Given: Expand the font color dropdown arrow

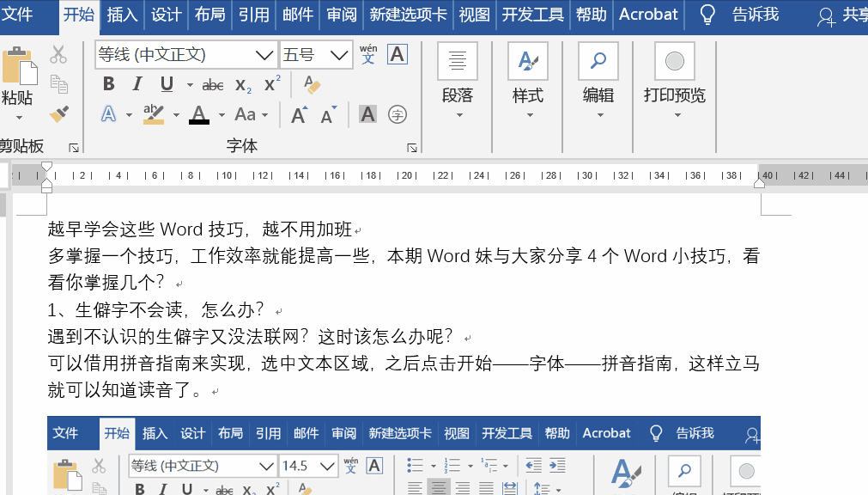Looking at the screenshot, I should (221, 114).
